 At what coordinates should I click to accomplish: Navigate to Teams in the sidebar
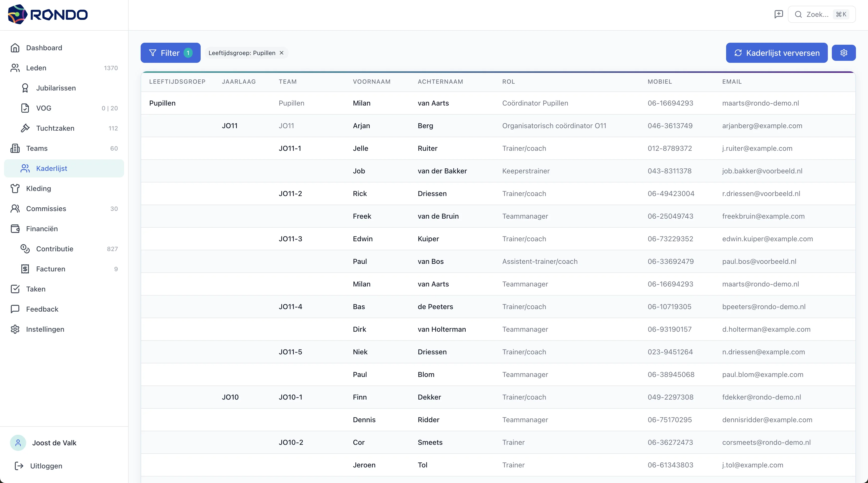(37, 148)
